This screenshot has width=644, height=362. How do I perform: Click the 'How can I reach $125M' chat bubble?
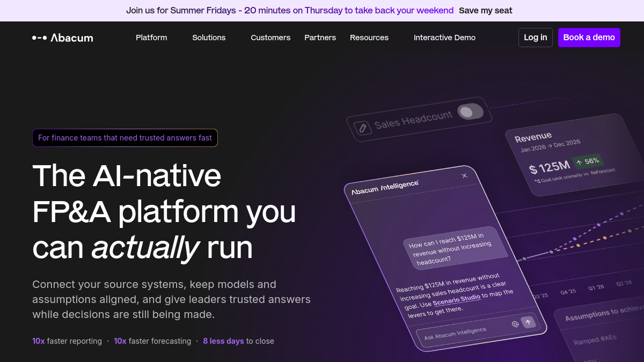coord(455,248)
